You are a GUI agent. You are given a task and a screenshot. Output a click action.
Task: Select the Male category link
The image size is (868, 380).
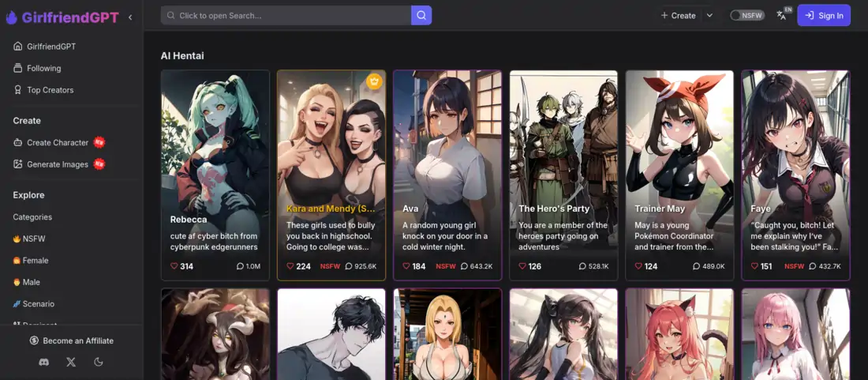pyautogui.click(x=27, y=282)
